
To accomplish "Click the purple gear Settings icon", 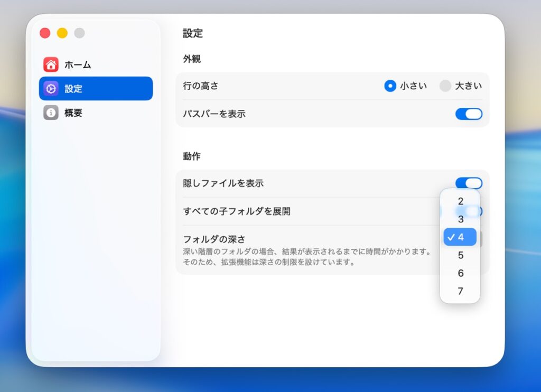I will tap(51, 89).
